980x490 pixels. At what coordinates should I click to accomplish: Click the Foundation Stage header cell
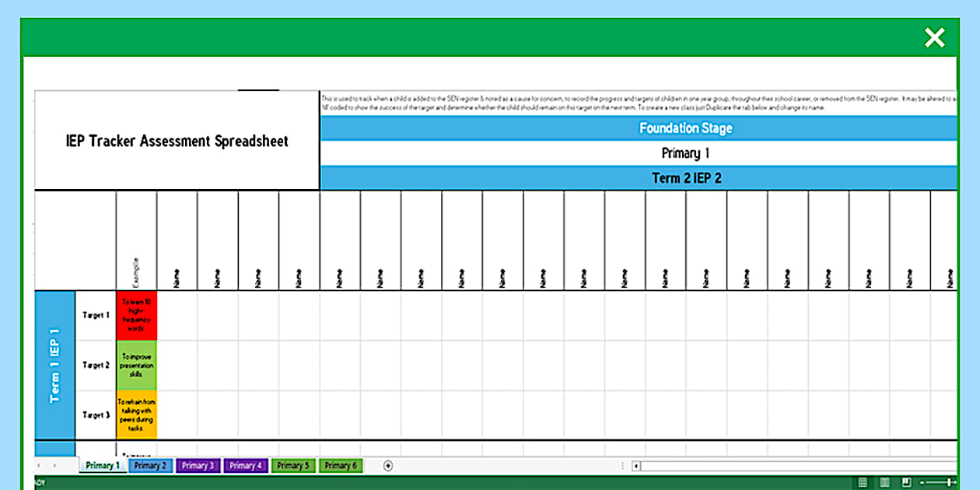point(685,128)
